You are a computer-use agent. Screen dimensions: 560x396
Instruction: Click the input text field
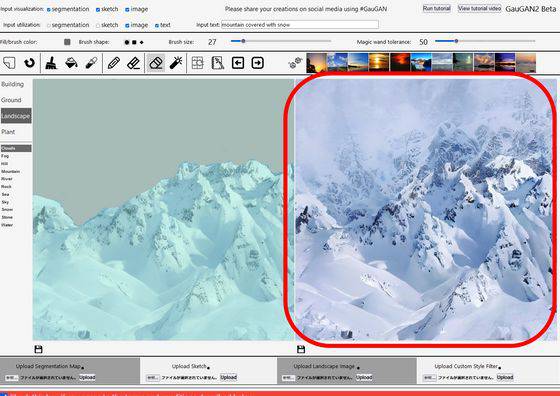click(300, 25)
